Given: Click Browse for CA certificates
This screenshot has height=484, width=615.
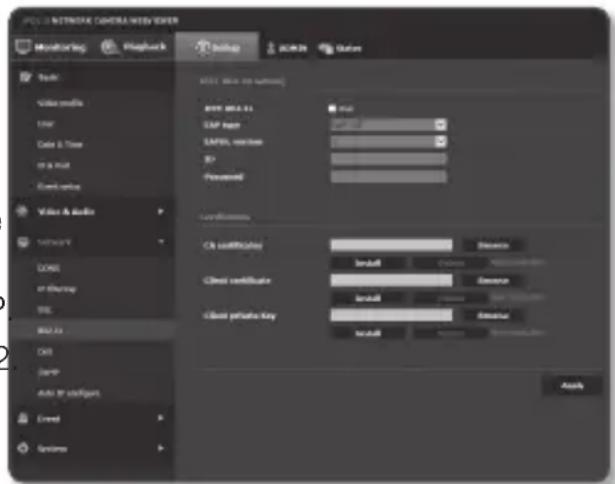Looking at the screenshot, I should pyautogui.click(x=493, y=245).
